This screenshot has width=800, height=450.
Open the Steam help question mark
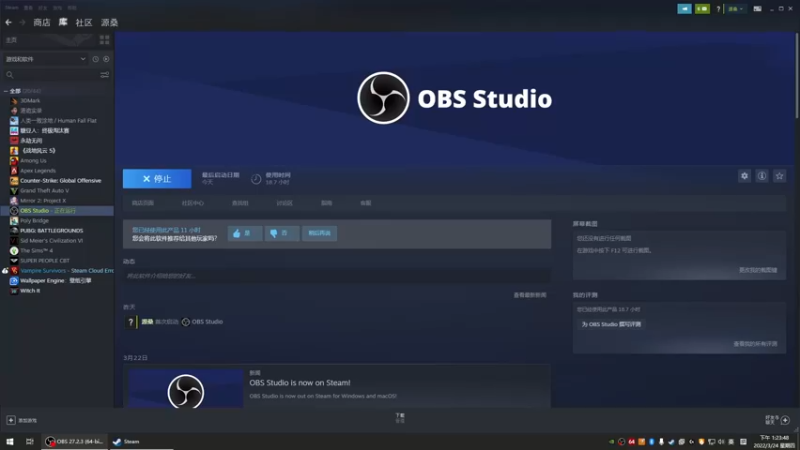[718, 9]
